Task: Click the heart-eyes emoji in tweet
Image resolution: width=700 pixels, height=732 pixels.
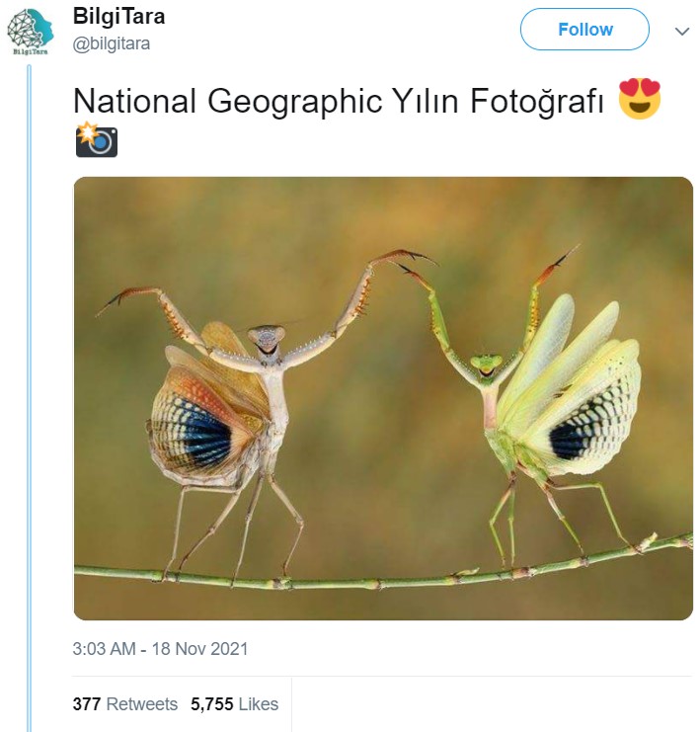Action: pos(639,100)
